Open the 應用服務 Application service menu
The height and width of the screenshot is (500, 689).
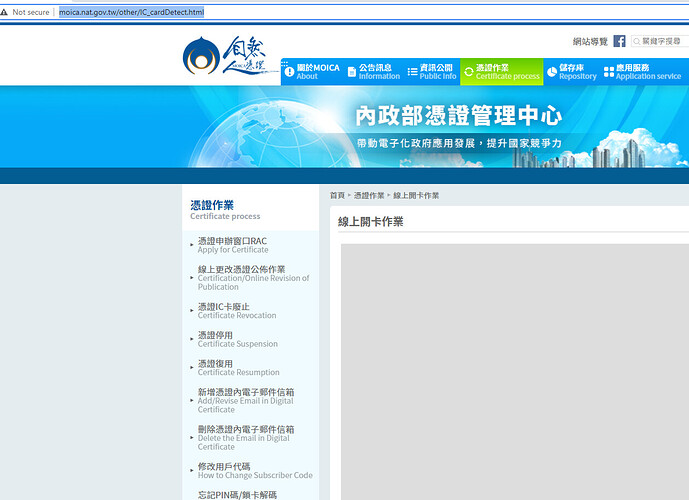coord(643,72)
